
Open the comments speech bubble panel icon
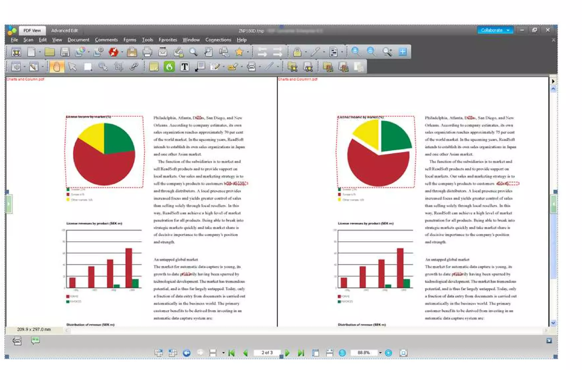35,340
